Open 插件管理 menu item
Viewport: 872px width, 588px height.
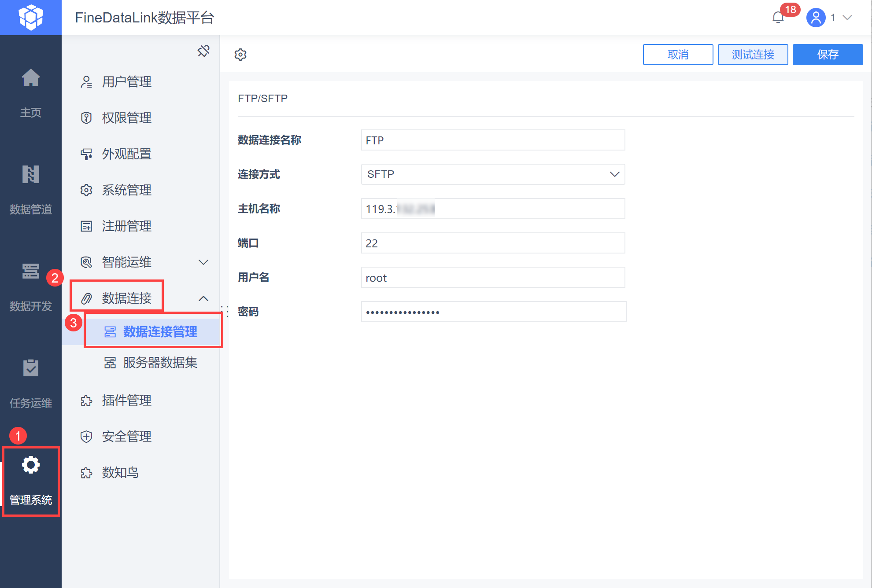(126, 401)
